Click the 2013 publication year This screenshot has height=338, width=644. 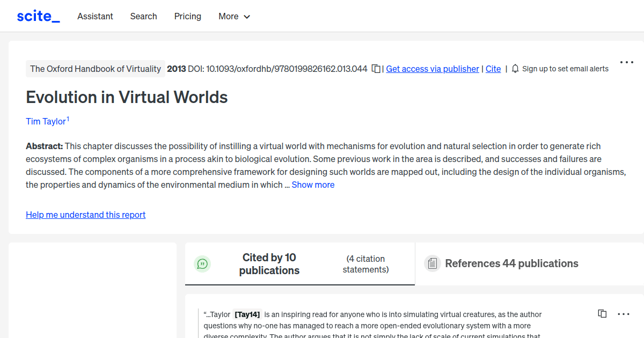pyautogui.click(x=177, y=69)
